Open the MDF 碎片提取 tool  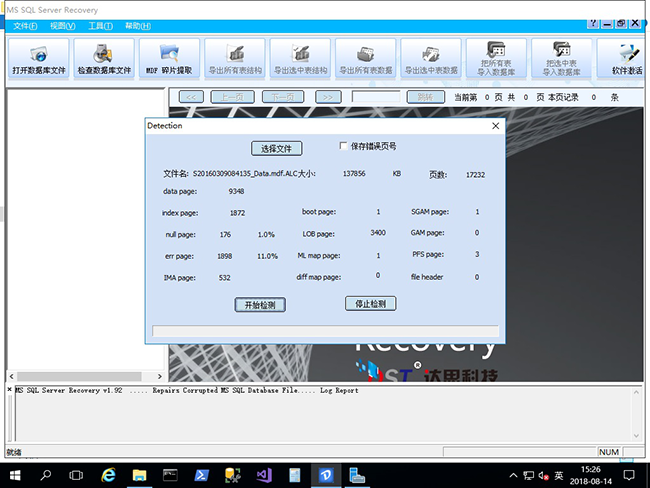click(x=170, y=58)
